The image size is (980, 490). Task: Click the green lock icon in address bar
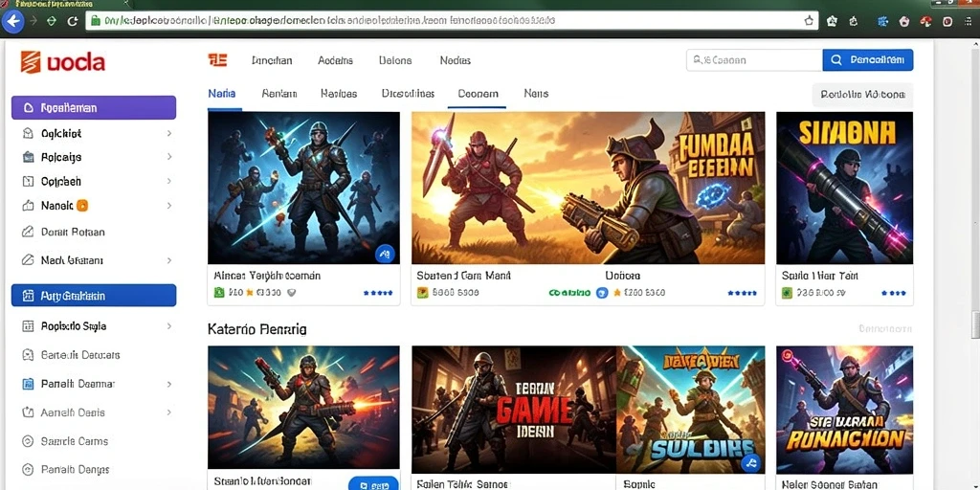click(x=96, y=21)
